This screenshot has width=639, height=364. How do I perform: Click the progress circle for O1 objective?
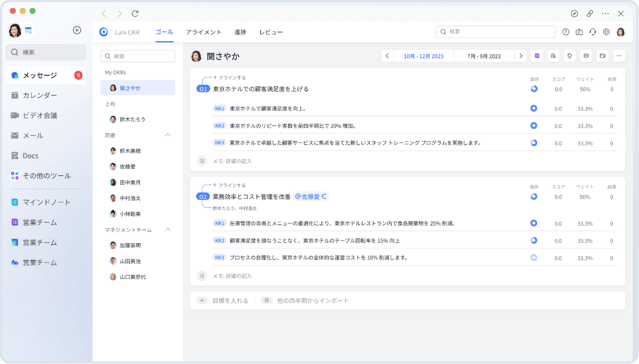(533, 89)
